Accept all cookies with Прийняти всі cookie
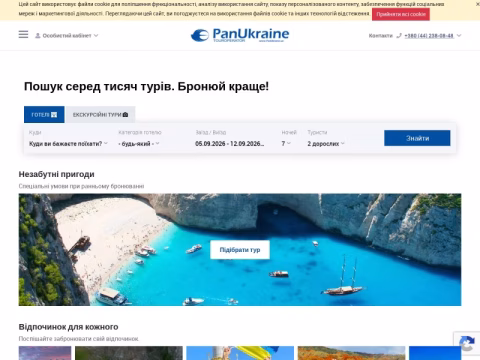 pyautogui.click(x=401, y=14)
